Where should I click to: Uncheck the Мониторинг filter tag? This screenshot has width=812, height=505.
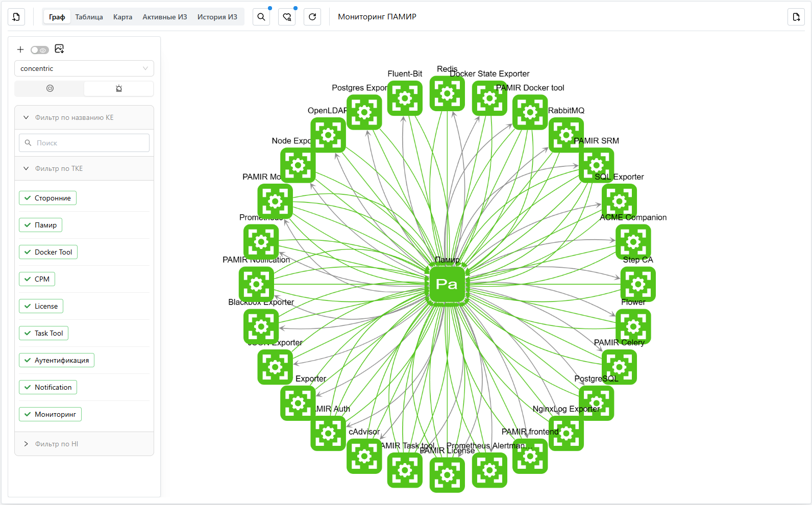click(50, 414)
